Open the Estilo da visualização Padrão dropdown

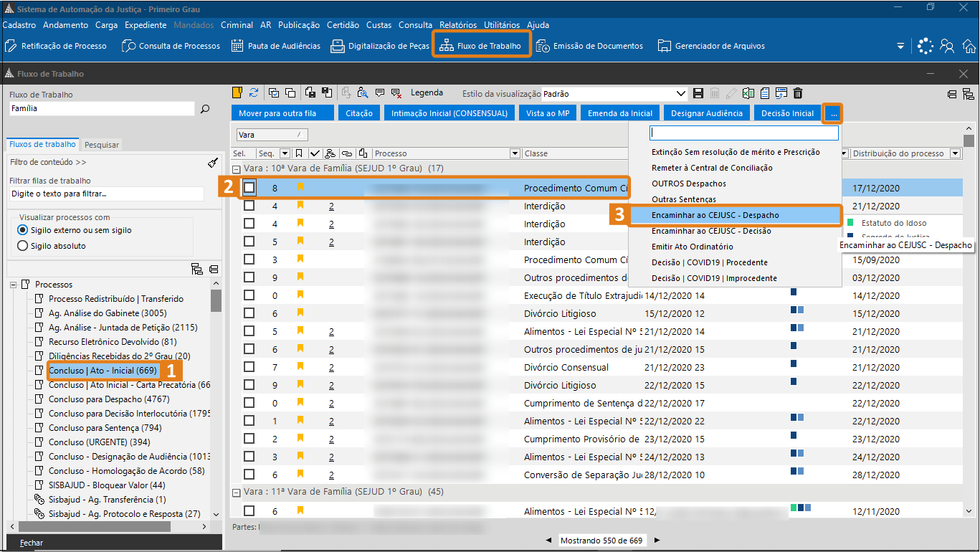point(681,93)
